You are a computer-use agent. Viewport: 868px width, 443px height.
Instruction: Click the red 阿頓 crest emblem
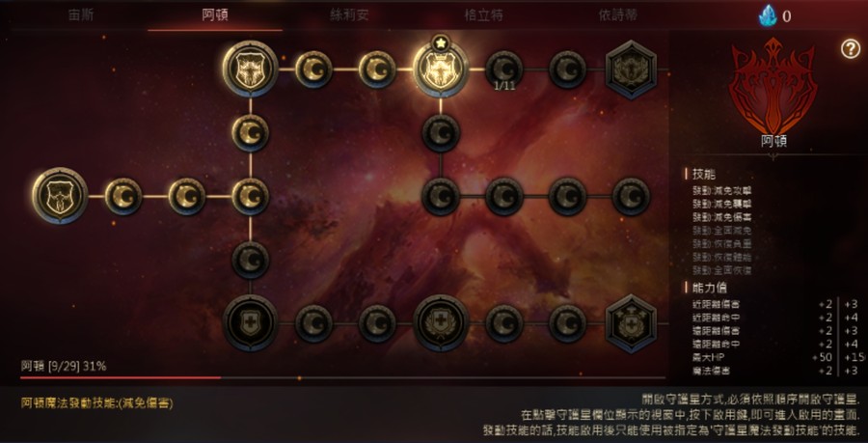(x=773, y=85)
